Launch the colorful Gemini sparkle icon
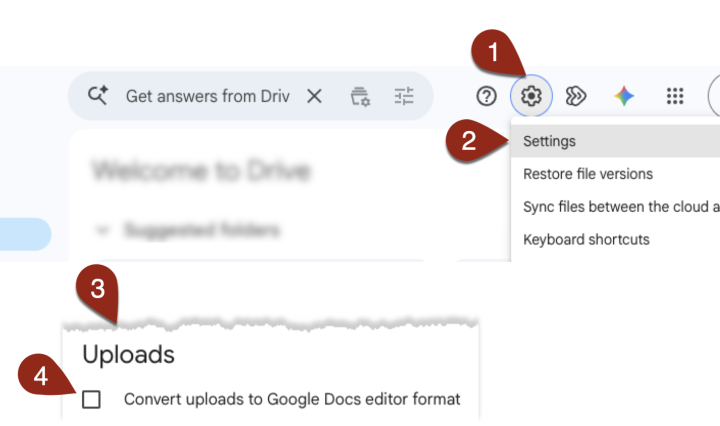This screenshot has width=720, height=426. [x=624, y=96]
